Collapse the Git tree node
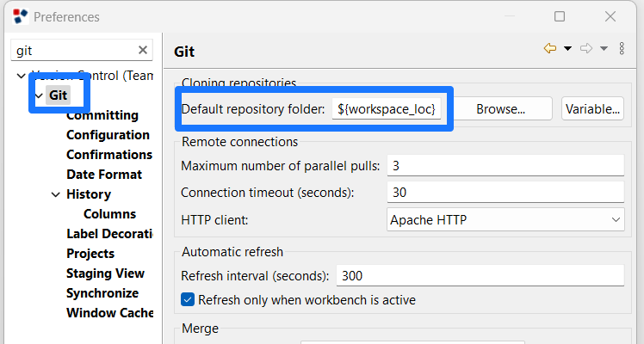Viewport: 644px width, 344px height. point(39,96)
